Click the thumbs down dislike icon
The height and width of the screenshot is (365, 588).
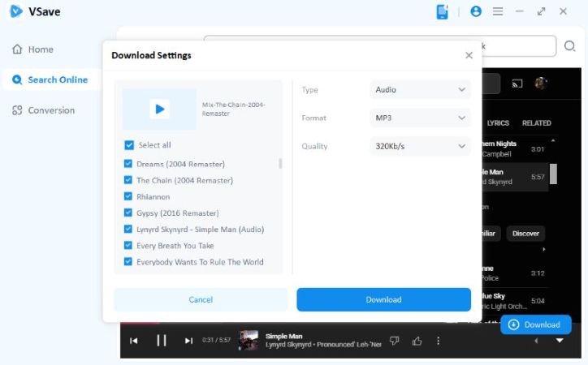394,341
